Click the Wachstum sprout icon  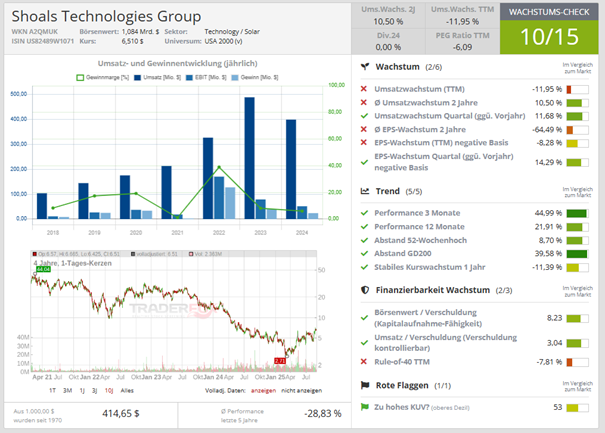click(365, 67)
